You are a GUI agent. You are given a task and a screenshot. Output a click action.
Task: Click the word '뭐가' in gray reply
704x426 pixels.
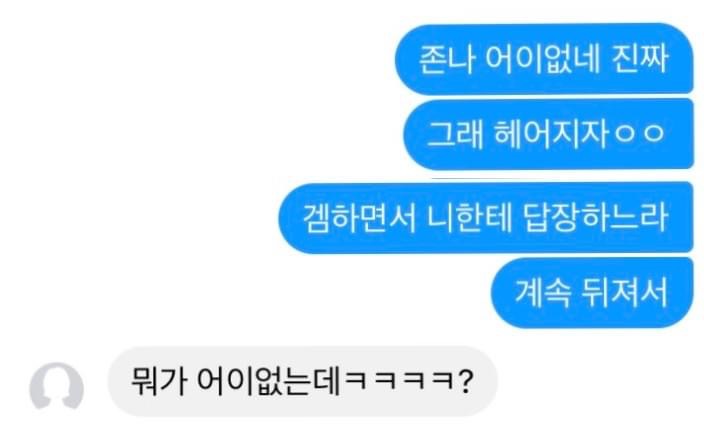[x=158, y=381]
